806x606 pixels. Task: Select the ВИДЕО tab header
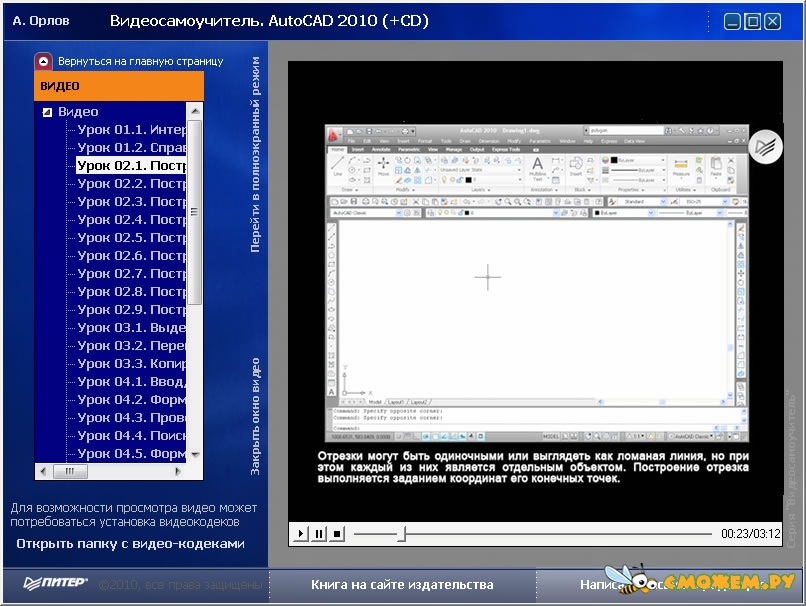119,86
